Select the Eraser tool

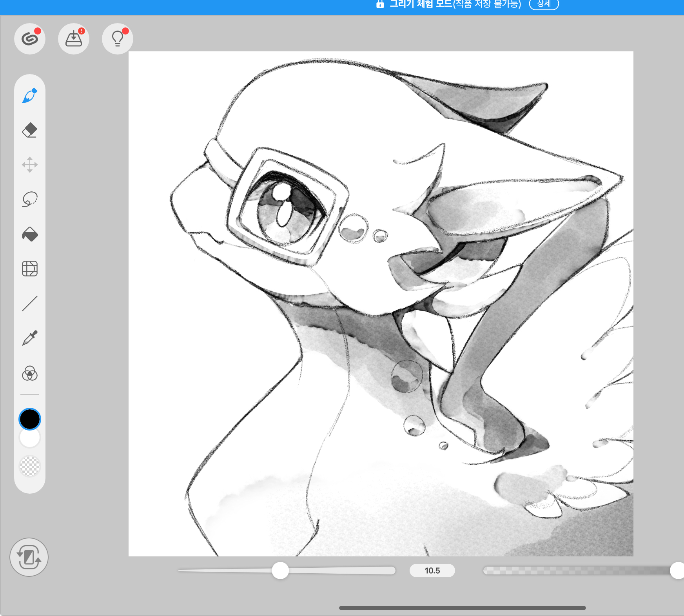point(30,130)
